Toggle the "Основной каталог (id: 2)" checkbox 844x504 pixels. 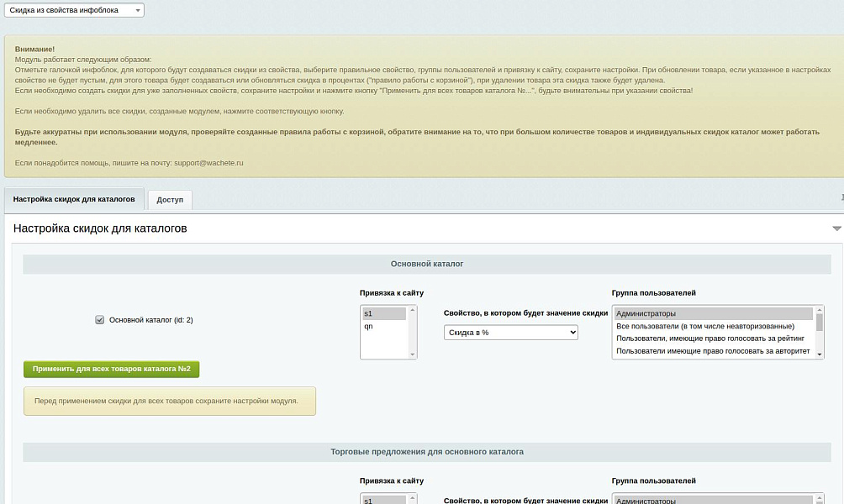tap(100, 320)
